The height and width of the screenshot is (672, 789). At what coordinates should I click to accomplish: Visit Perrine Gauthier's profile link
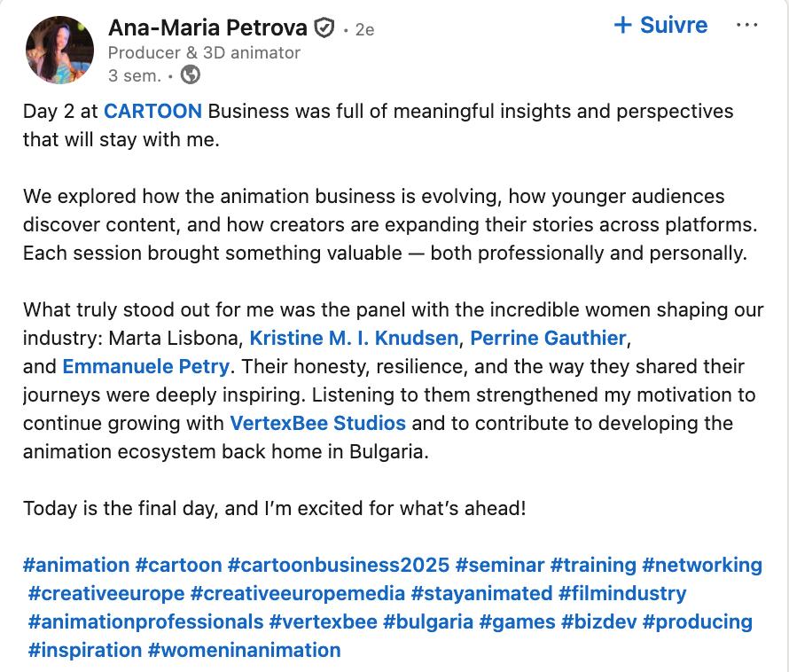(x=548, y=338)
